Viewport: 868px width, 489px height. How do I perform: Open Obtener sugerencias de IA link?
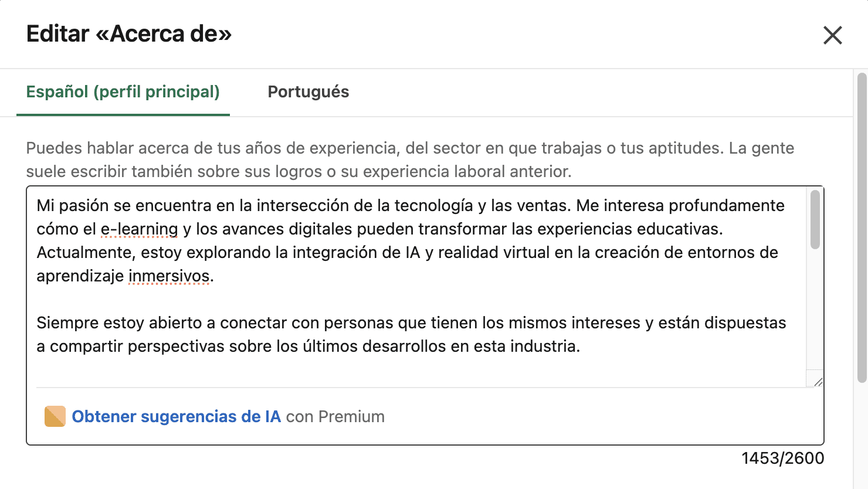point(176,416)
